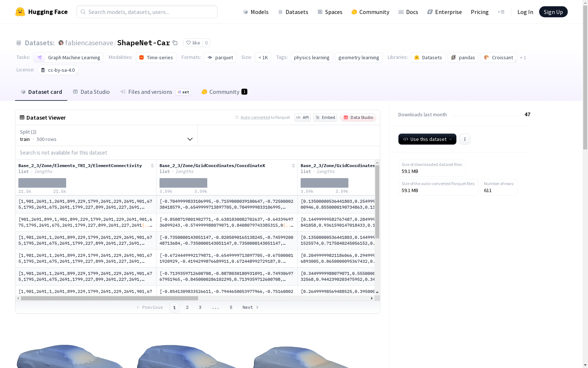Click the Sign Up button
588x368 pixels.
pos(553,12)
